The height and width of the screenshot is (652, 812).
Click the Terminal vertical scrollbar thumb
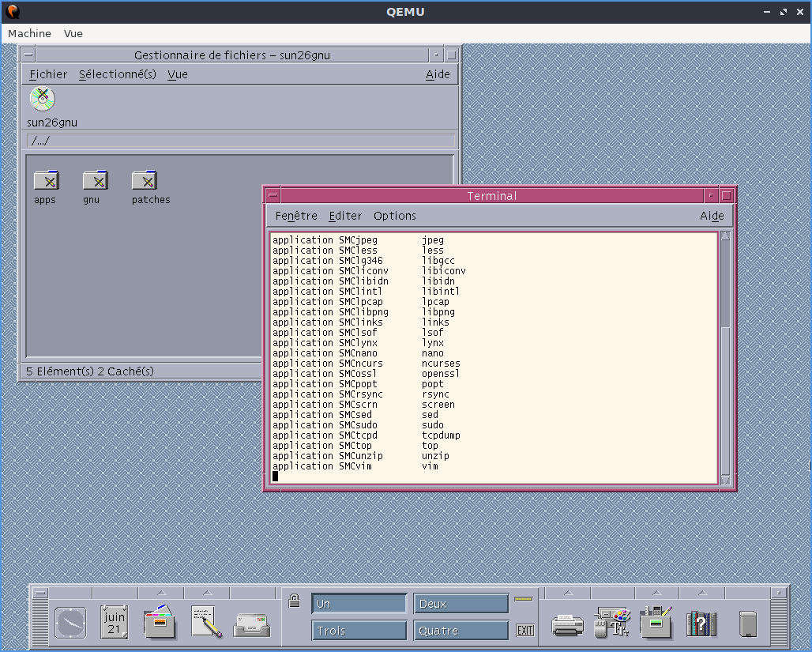726,401
